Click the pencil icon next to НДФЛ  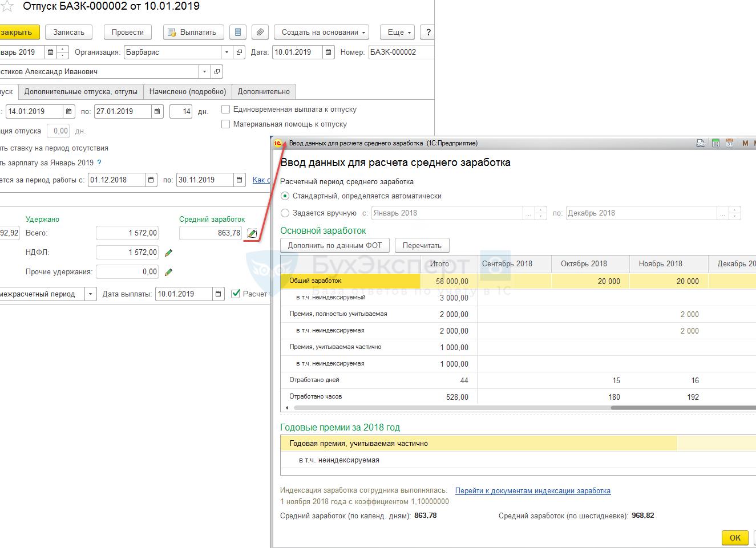pyautogui.click(x=168, y=253)
